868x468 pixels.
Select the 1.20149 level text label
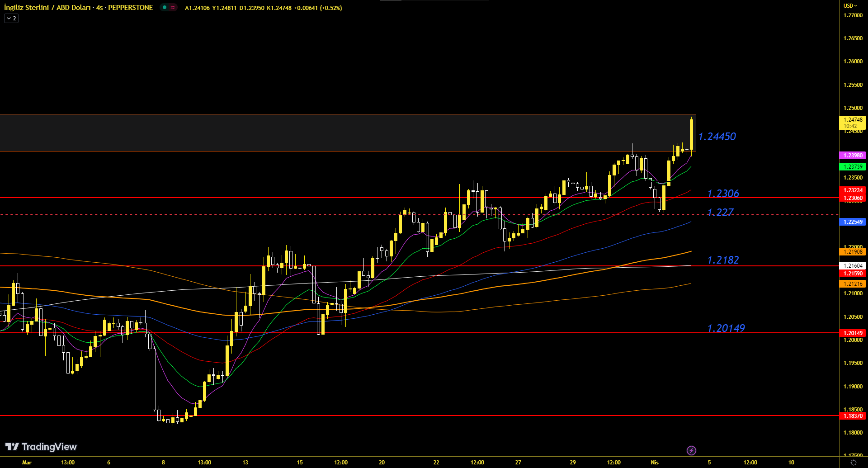726,328
